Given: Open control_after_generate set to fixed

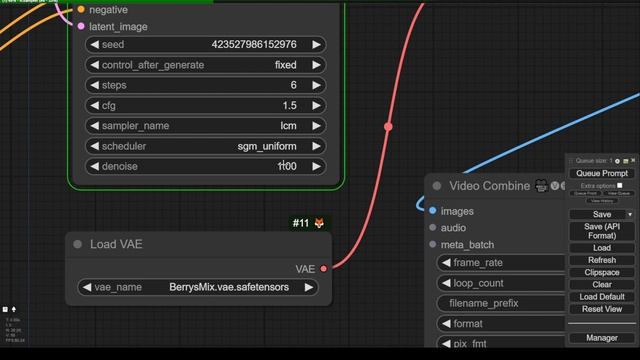Looking at the screenshot, I should point(205,65).
